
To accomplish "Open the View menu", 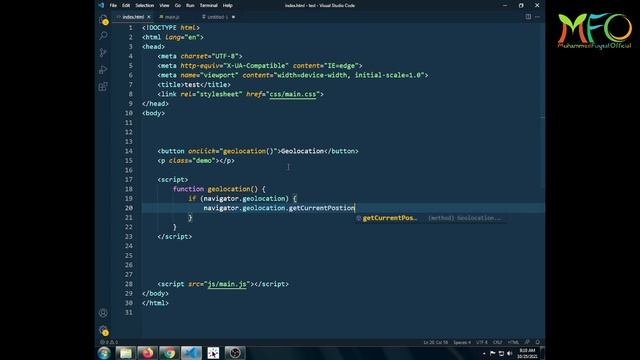I will (x=164, y=5).
